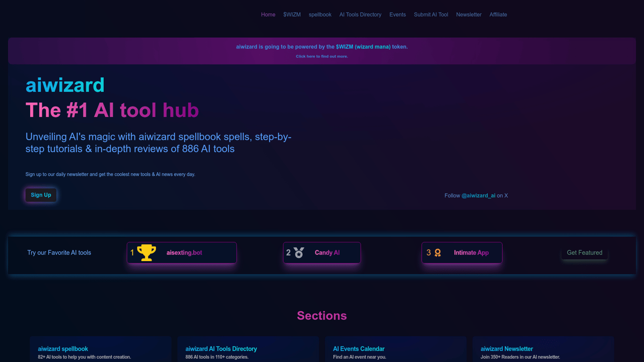Screen dimensions: 644x362
Task: Open the Home menu item
Action: click(268, 15)
